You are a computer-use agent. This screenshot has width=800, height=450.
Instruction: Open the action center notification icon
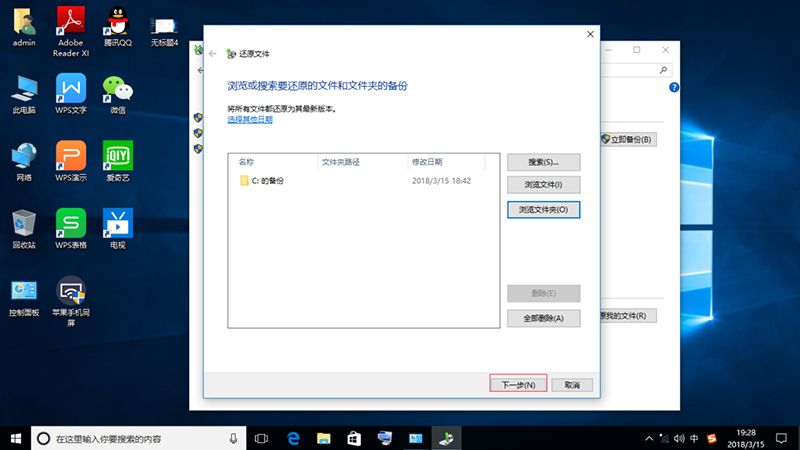(781, 438)
